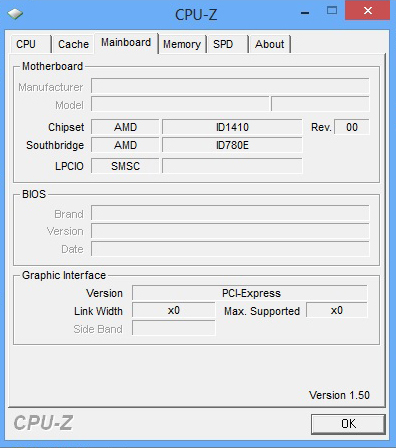Viewport: 396px width, 448px height.
Task: Click the Chipset vendor field AMD
Action: pyautogui.click(x=125, y=127)
